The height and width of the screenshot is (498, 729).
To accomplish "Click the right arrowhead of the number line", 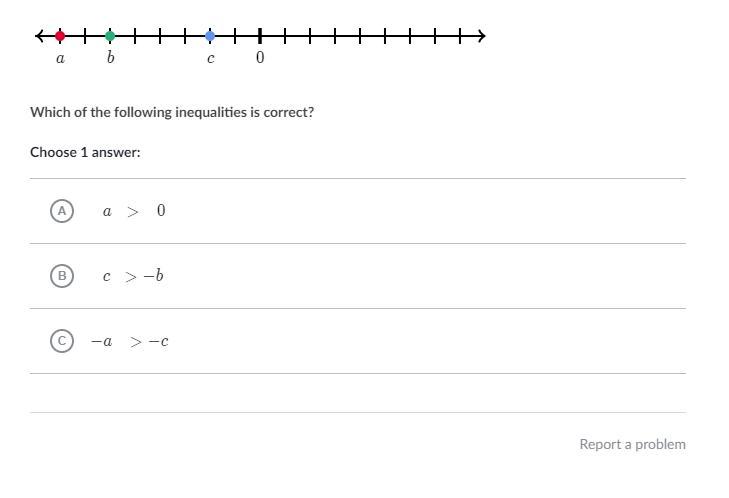I will (481, 36).
